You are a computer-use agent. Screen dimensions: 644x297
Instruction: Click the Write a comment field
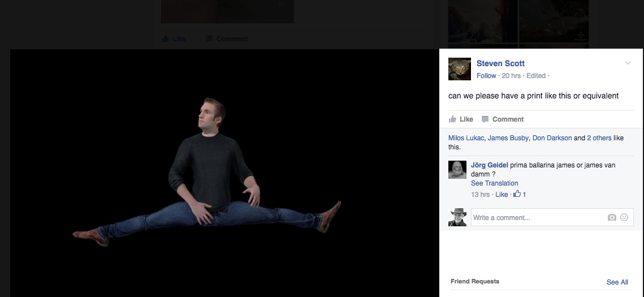coord(537,218)
